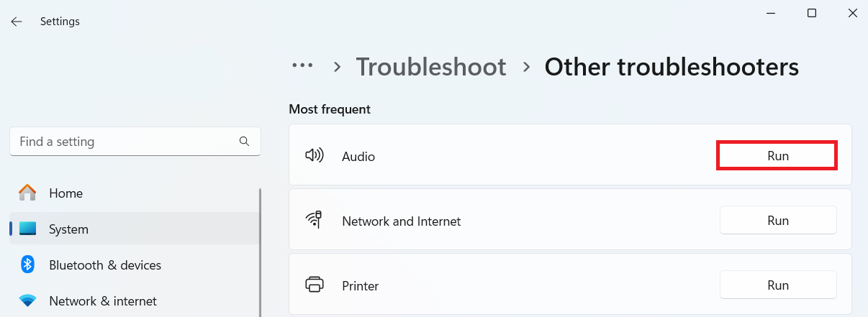Click the Bluetooth icon in the sidebar

pos(27,265)
